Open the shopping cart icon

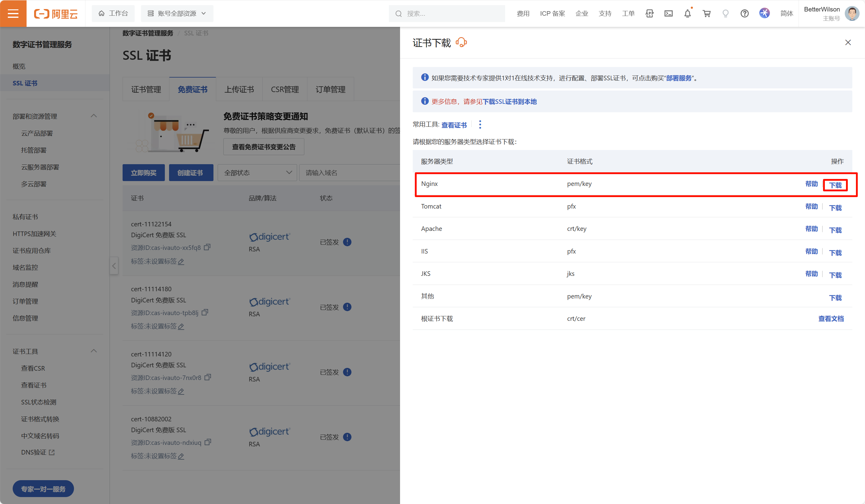706,14
